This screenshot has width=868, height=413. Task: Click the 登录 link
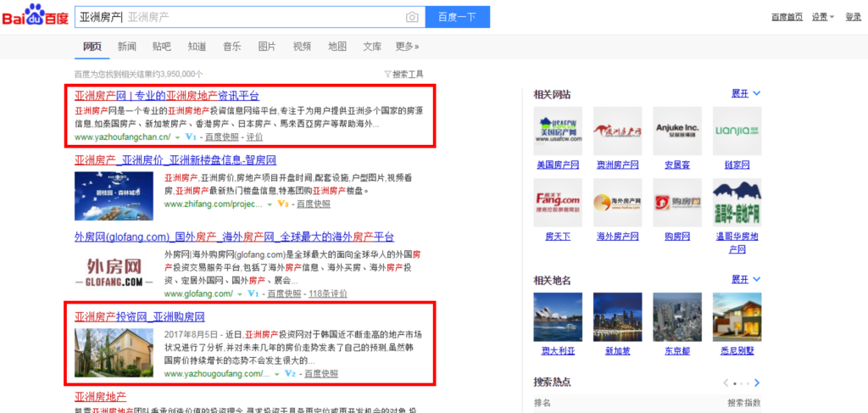pyautogui.click(x=853, y=17)
